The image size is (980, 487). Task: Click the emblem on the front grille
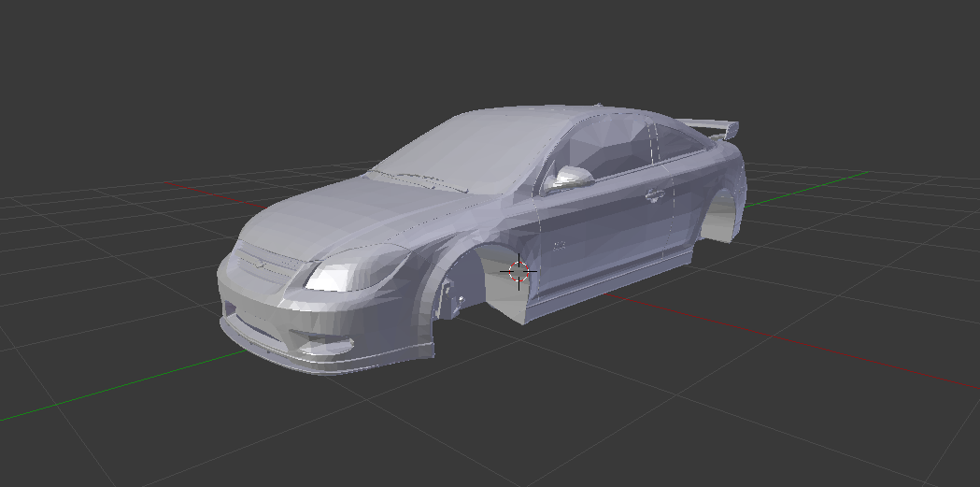pos(262,265)
